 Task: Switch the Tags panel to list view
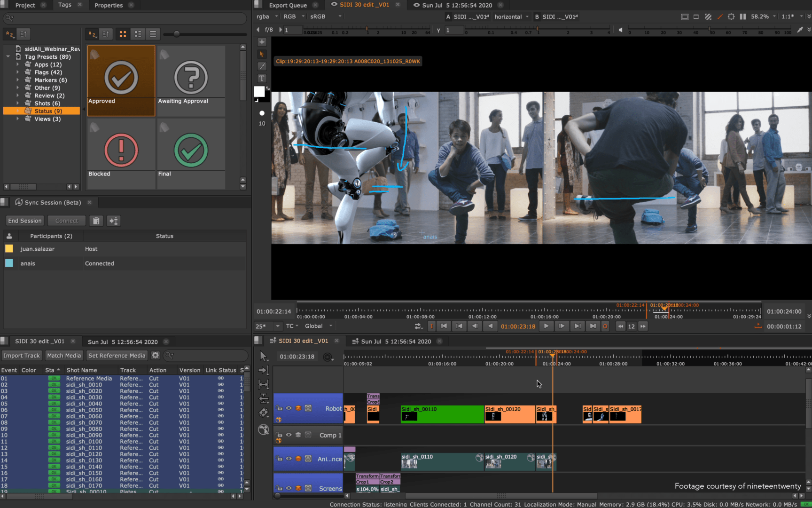(153, 33)
